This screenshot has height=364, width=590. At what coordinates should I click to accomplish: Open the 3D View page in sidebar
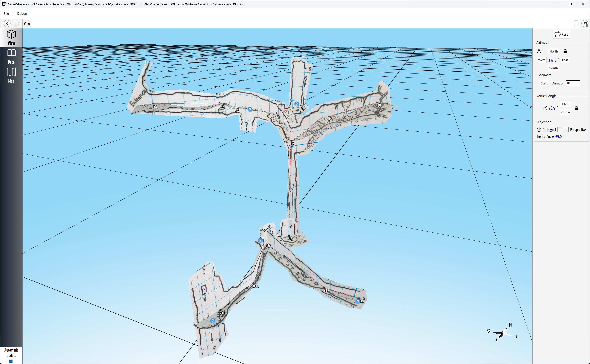[x=11, y=38]
